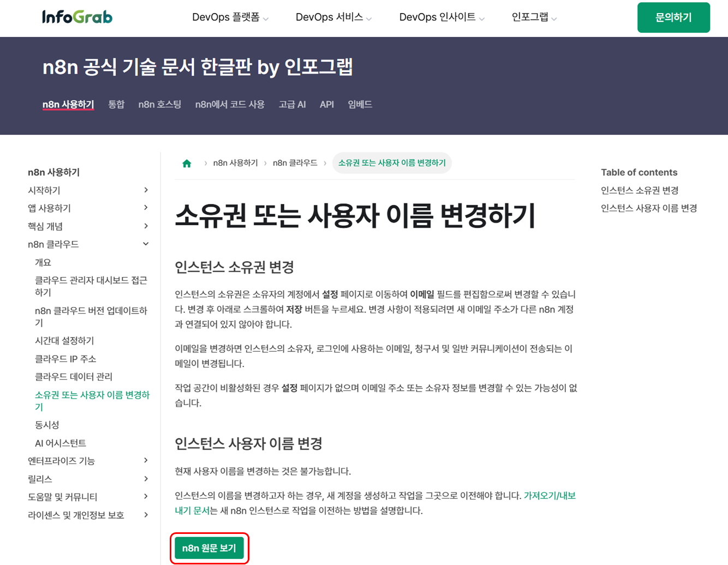Open the DevOps 서비스 dropdown menu
The height and width of the screenshot is (565, 728).
coord(333,17)
